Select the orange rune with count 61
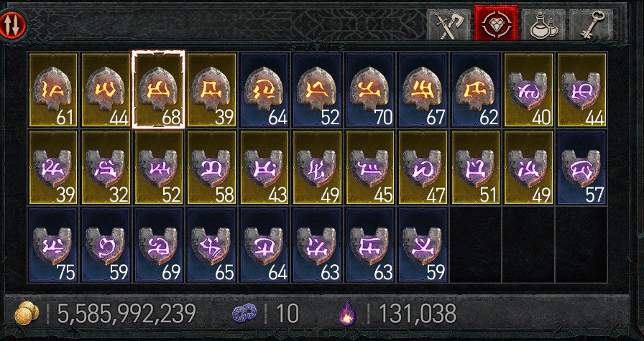The width and height of the screenshot is (644, 341). tap(53, 90)
